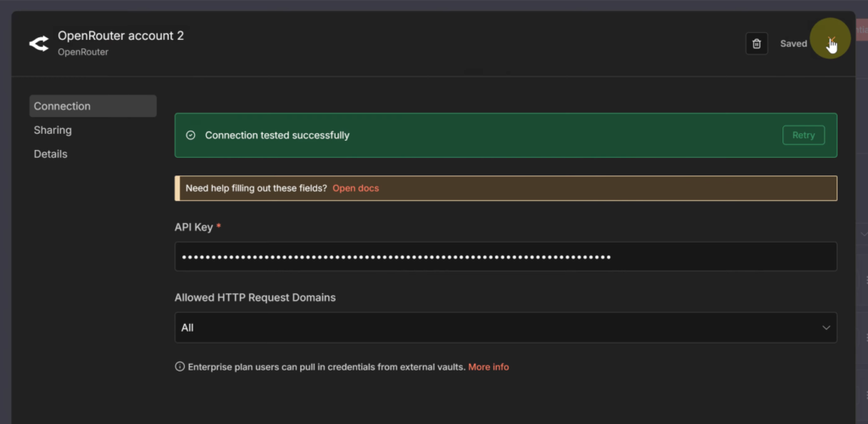
Task: Close the credential dialog with X
Action: click(832, 41)
